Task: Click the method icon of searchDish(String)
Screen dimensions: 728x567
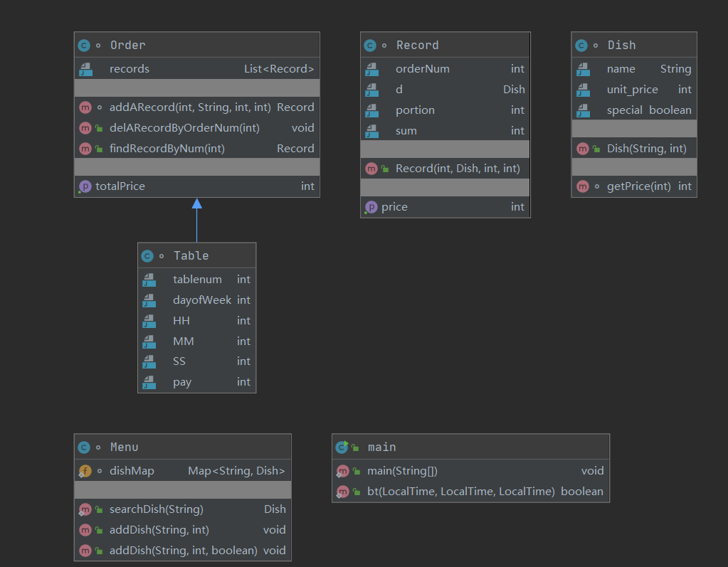Action: coord(85,509)
